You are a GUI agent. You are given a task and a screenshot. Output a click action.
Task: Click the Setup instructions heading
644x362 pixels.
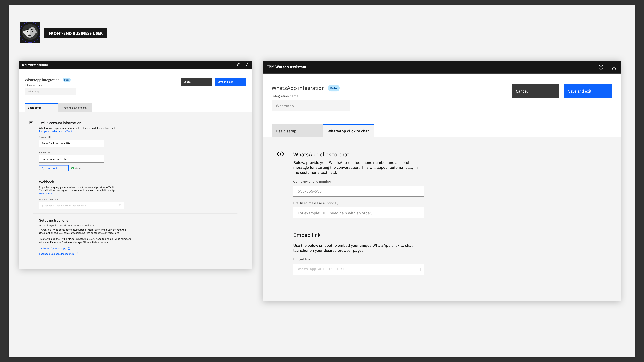tap(53, 220)
